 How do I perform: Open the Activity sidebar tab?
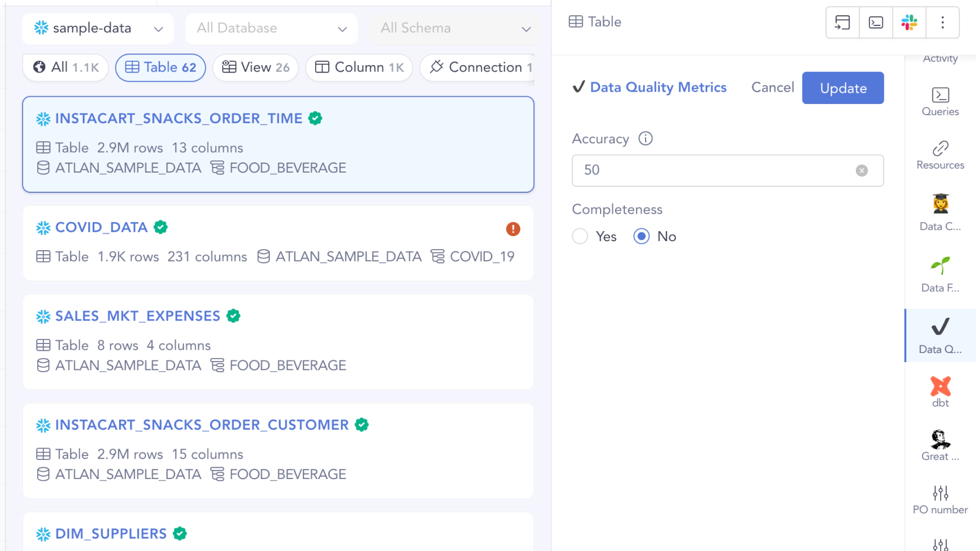point(940,58)
